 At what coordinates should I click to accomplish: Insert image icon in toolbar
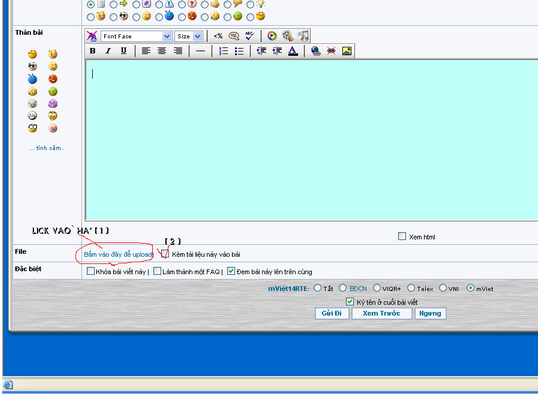coord(347,51)
